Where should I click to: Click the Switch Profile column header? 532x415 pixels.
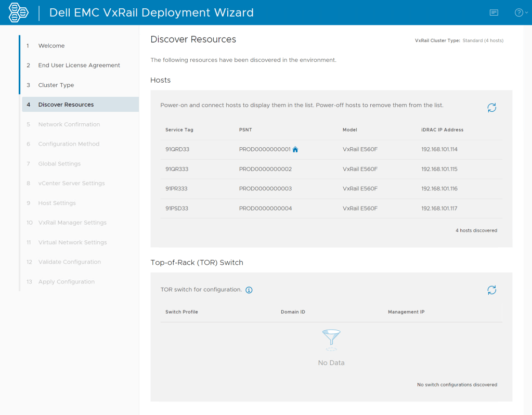pos(181,312)
